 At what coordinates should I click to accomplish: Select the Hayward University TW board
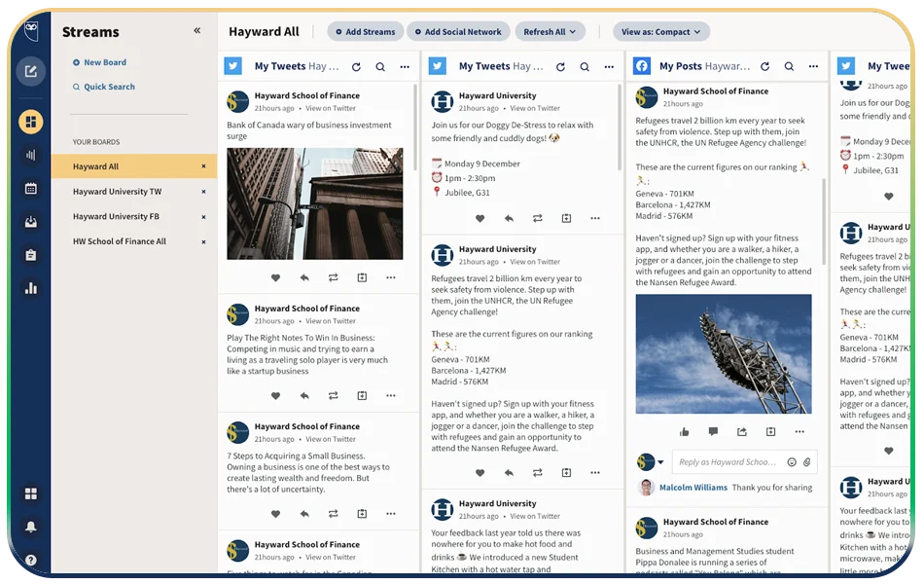coord(134,191)
